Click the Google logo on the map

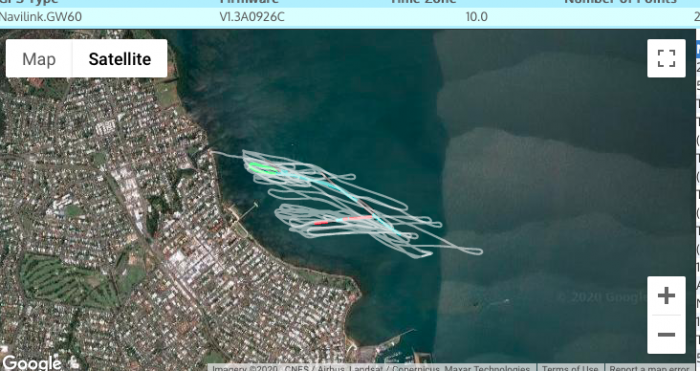click(x=31, y=363)
